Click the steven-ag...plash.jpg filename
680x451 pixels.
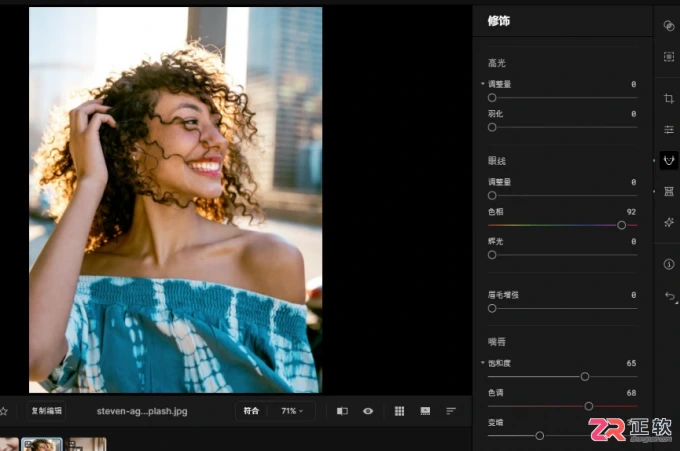[x=142, y=411]
